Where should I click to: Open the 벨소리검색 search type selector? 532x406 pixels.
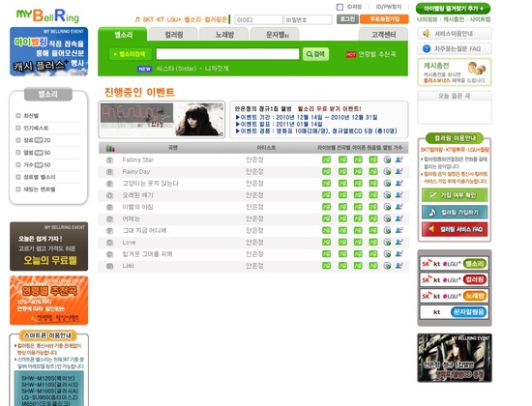click(130, 54)
